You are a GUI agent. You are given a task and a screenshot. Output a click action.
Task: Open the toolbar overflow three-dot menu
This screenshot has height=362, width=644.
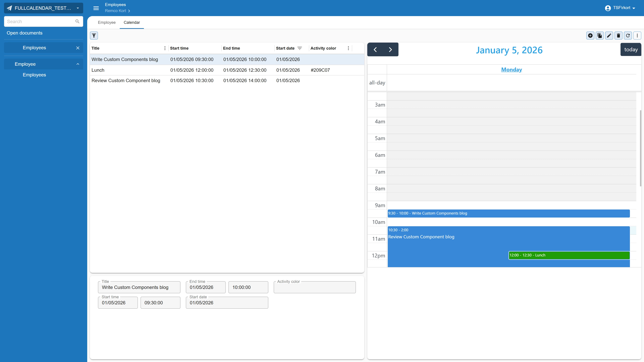[x=637, y=36]
